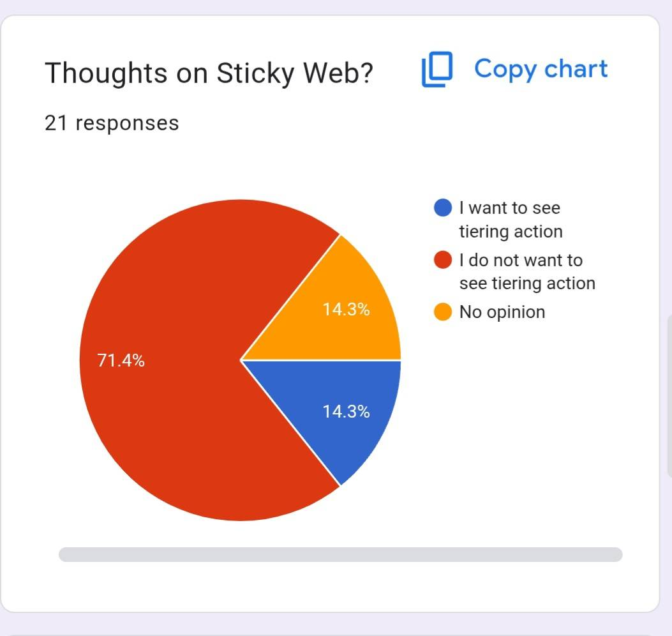
Task: Click the 14.3% label in orange slice
Action: (x=346, y=309)
